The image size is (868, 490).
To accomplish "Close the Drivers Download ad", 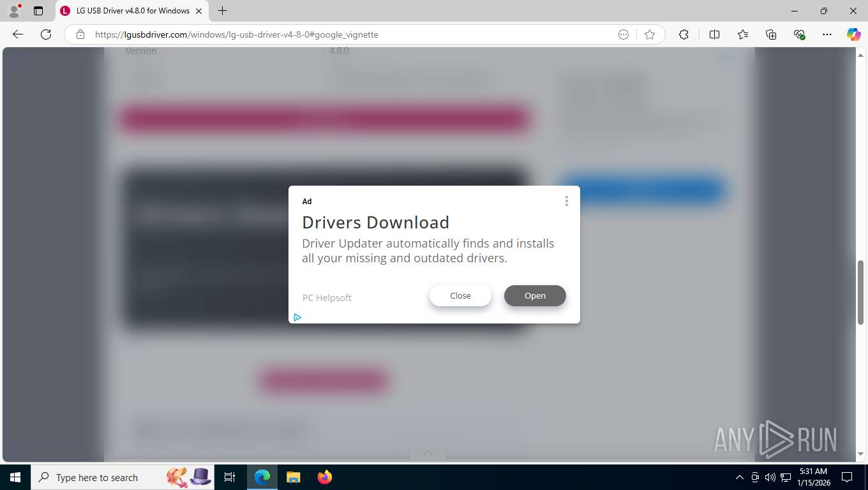I will pyautogui.click(x=460, y=295).
